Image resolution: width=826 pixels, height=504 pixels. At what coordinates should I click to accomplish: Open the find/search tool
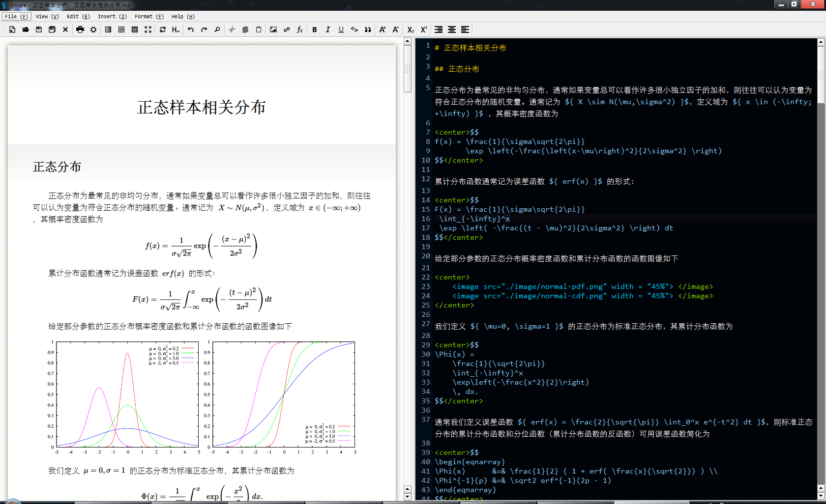217,29
